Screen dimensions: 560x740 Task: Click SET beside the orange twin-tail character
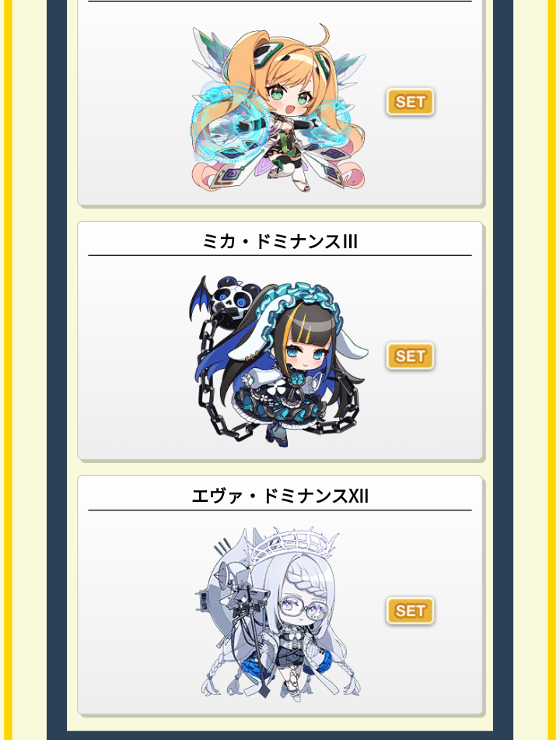pos(410,101)
